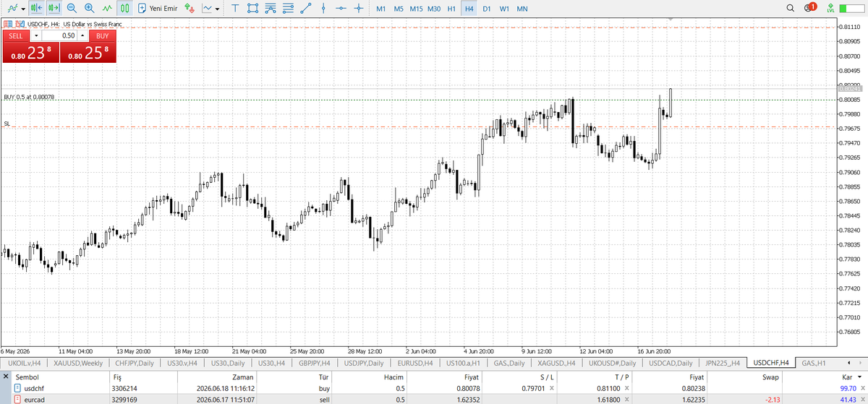Open the CHFJPY,Daily chart tab
The width and height of the screenshot is (868, 404).
(135, 363)
